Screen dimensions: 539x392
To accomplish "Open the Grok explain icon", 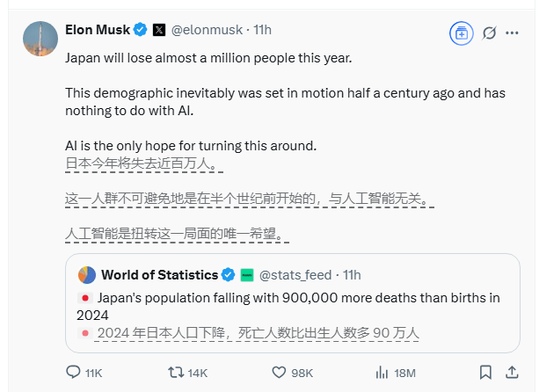I will click(490, 33).
